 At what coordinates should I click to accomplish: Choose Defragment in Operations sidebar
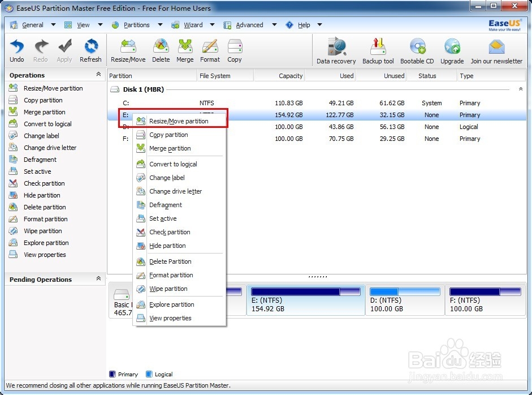point(40,160)
